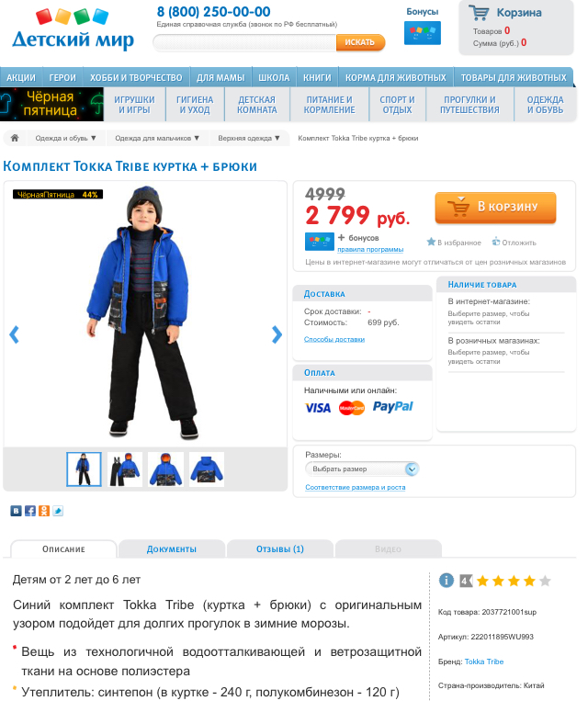Click the bonus card icon in header
Image resolution: width=588 pixels, height=701 pixels.
coord(422,33)
